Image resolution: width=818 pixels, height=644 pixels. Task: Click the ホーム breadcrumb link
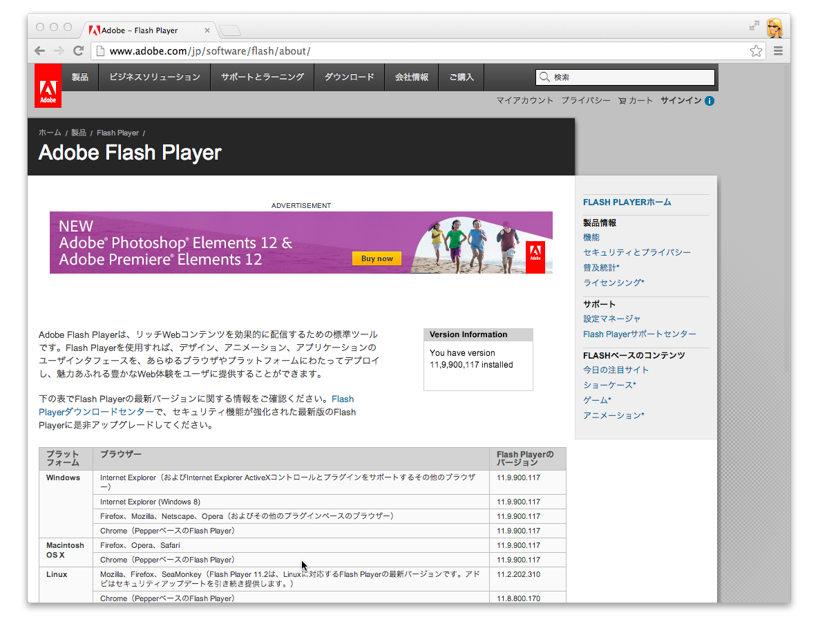[x=50, y=133]
